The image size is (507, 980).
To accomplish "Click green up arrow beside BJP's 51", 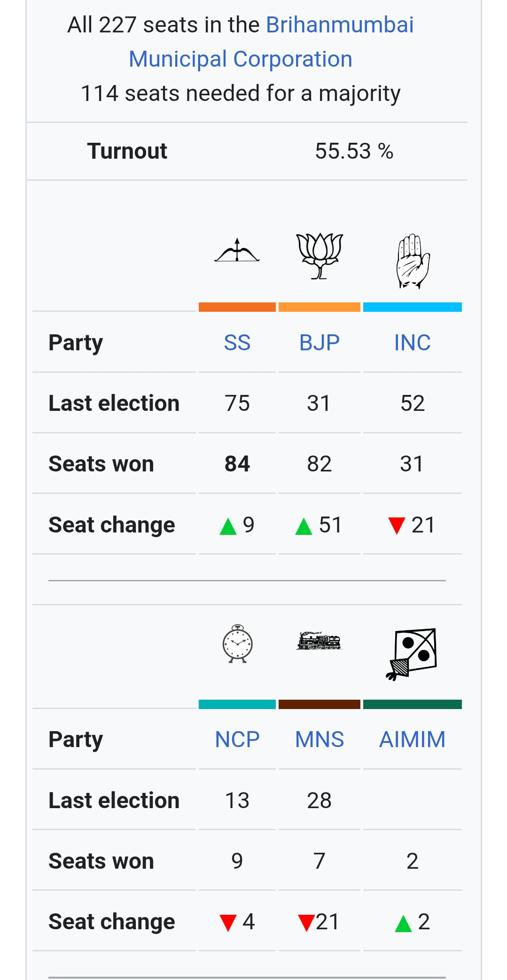I will click(x=304, y=526).
